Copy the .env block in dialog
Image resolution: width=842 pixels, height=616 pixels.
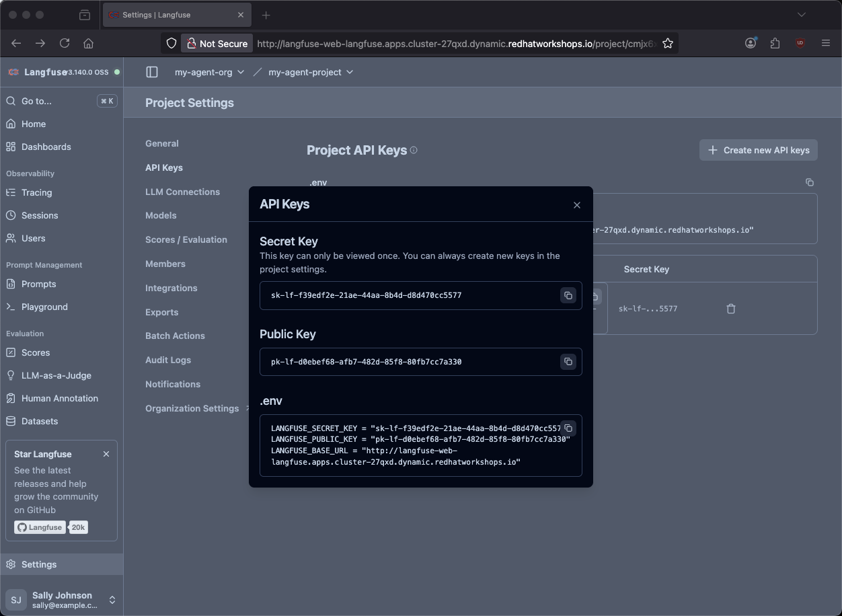[x=568, y=428]
